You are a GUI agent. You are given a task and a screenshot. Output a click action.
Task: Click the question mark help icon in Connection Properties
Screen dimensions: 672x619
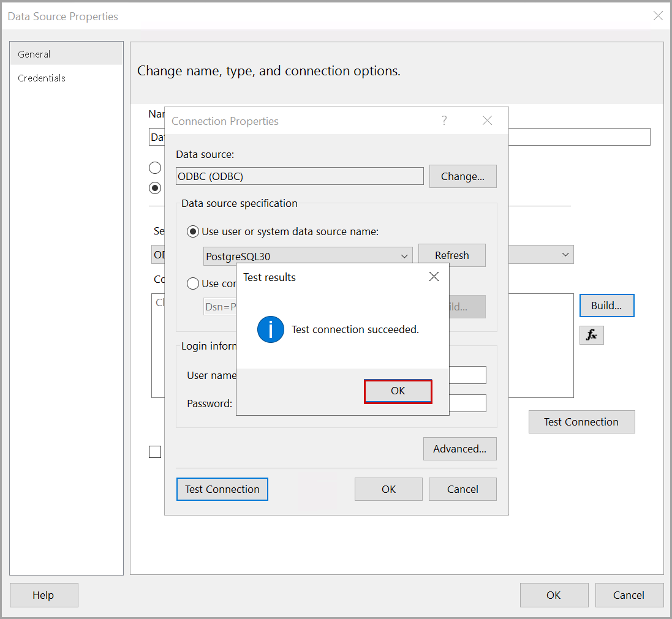[444, 121]
